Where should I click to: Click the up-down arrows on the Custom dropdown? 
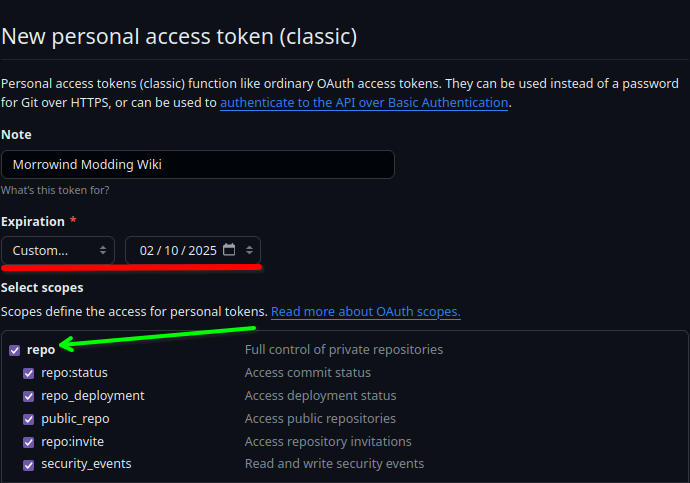tap(103, 250)
